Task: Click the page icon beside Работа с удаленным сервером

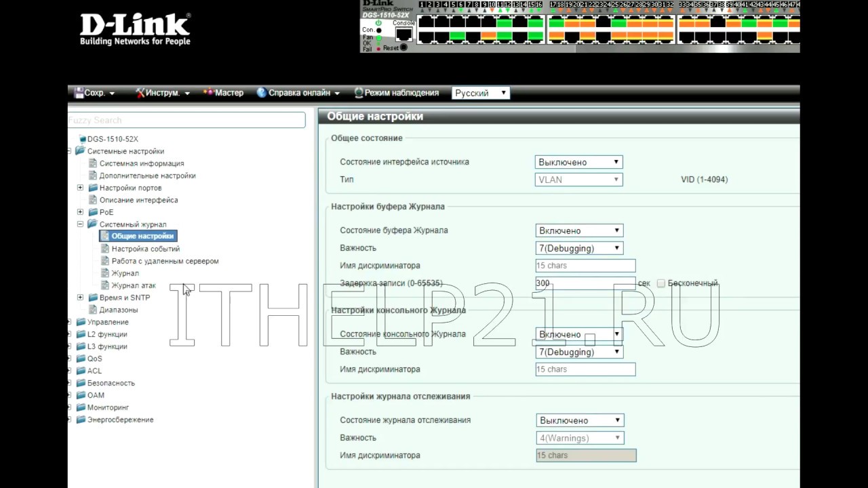Action: pos(105,261)
